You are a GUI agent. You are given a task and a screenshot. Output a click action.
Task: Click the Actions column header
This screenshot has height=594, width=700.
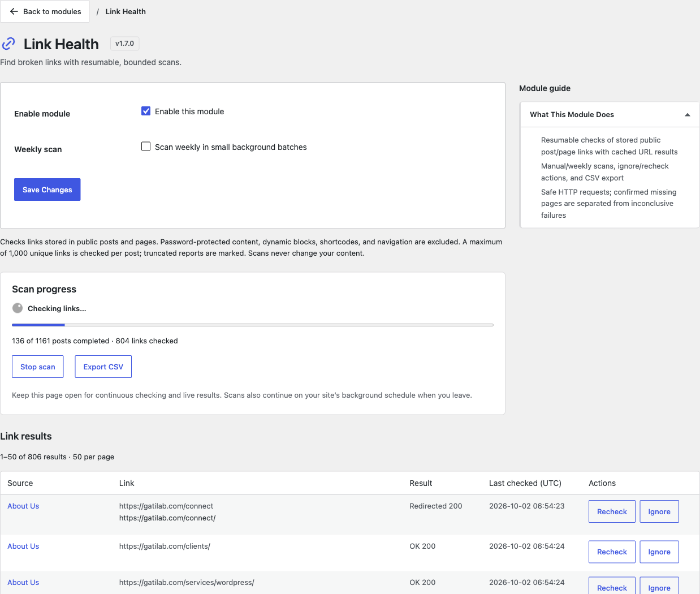click(602, 483)
